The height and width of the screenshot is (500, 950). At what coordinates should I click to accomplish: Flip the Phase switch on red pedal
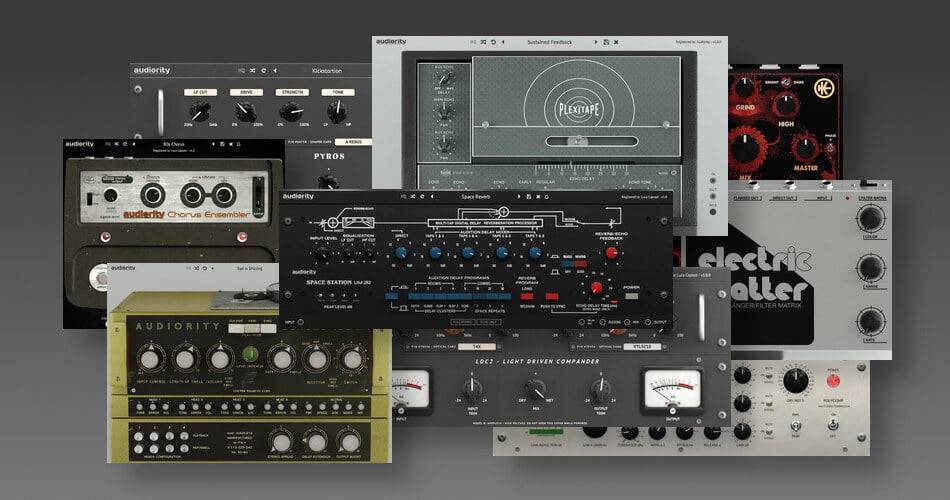[x=830, y=147]
